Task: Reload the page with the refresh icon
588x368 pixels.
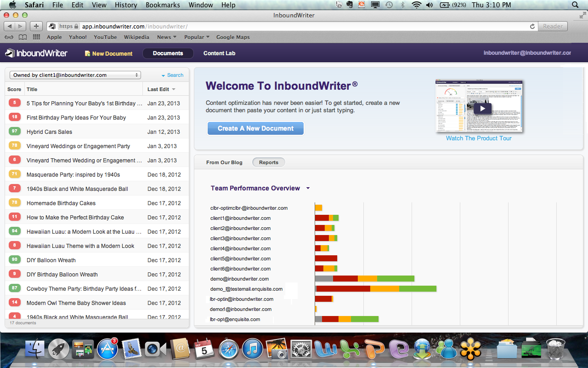Action: pyautogui.click(x=532, y=27)
